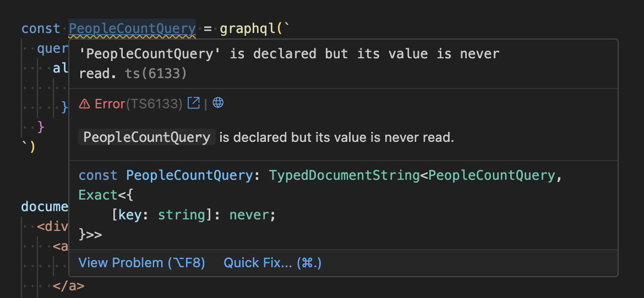This screenshot has height=298, width=644.
Task: Open the external link icon beside TS6133
Action: [194, 103]
